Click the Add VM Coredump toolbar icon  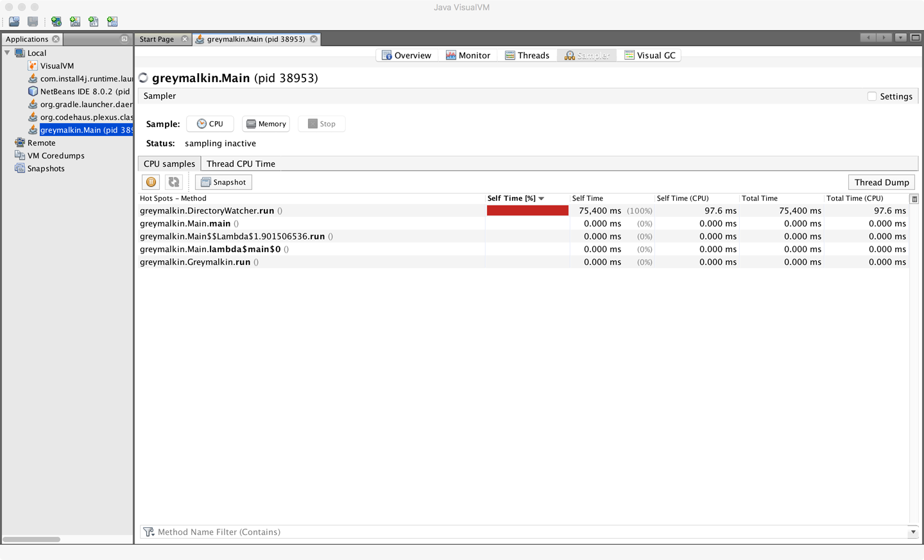coord(94,22)
